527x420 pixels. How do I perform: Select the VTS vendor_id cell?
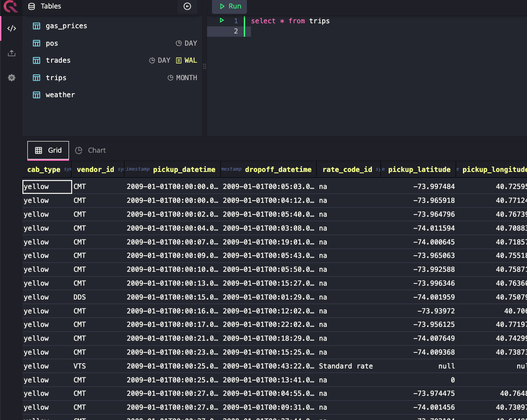click(98, 366)
